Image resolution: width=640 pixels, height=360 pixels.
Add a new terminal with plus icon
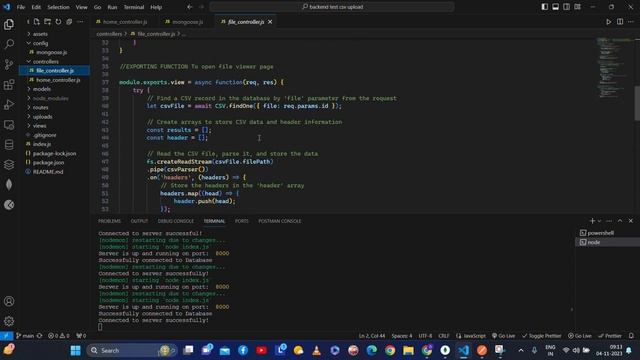(x=592, y=221)
